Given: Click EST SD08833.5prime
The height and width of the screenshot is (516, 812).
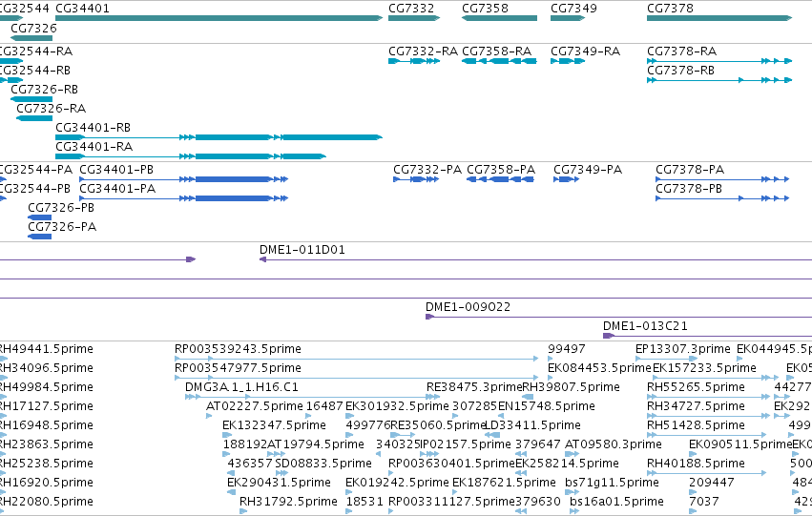Looking at the screenshot, I should [x=323, y=464].
